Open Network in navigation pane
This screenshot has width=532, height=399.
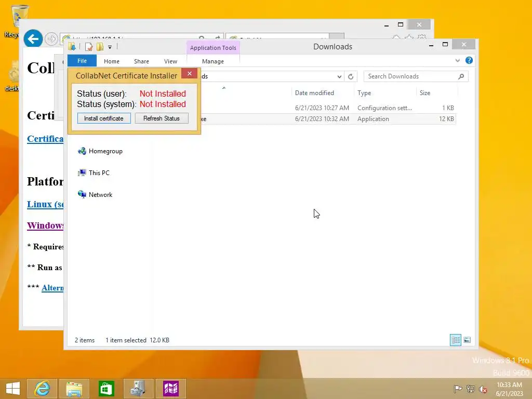(100, 195)
